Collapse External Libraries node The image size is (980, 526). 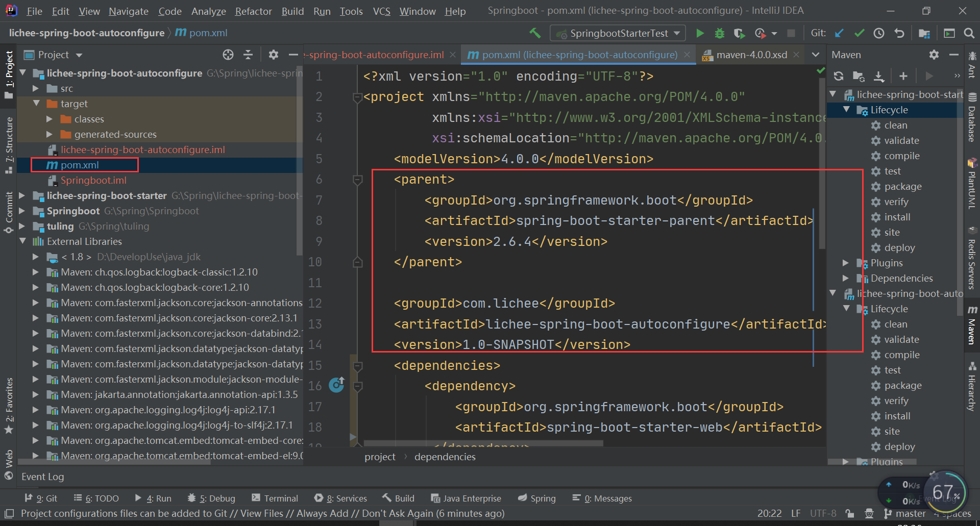tap(22, 241)
